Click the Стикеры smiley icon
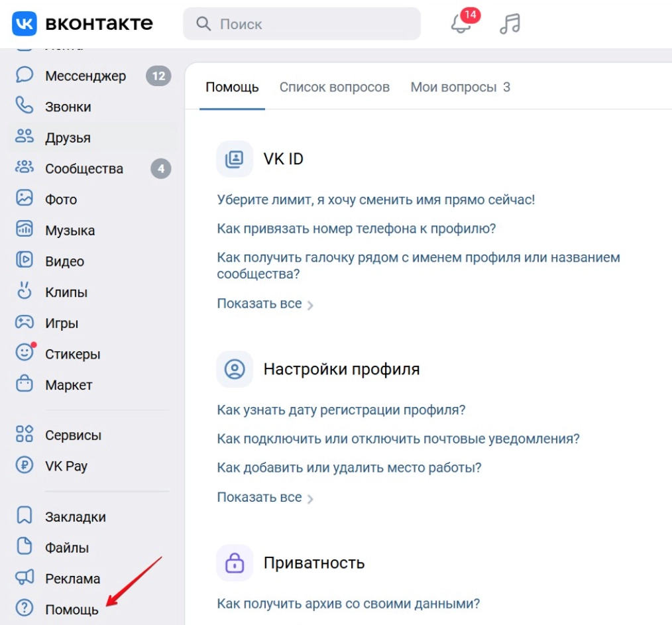 tap(26, 352)
